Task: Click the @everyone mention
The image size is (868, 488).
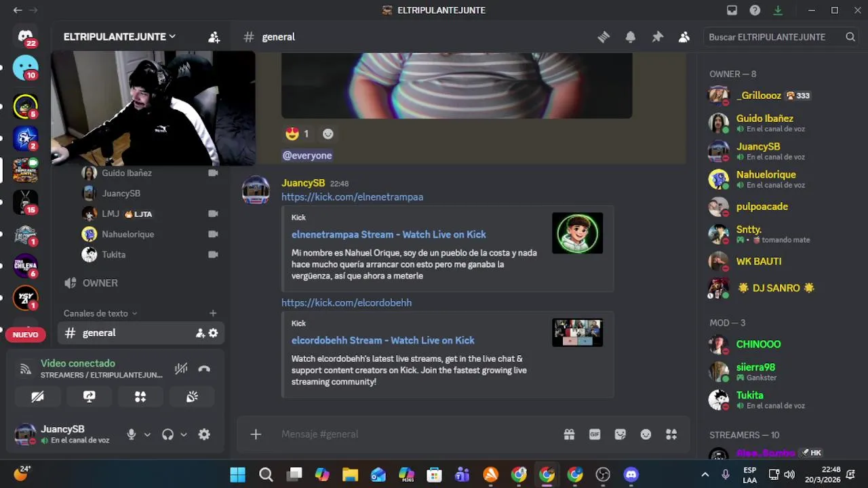Action: click(x=307, y=155)
